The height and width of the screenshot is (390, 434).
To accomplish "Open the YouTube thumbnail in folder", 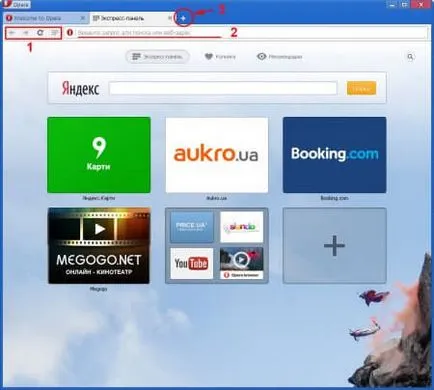I will (x=192, y=263).
